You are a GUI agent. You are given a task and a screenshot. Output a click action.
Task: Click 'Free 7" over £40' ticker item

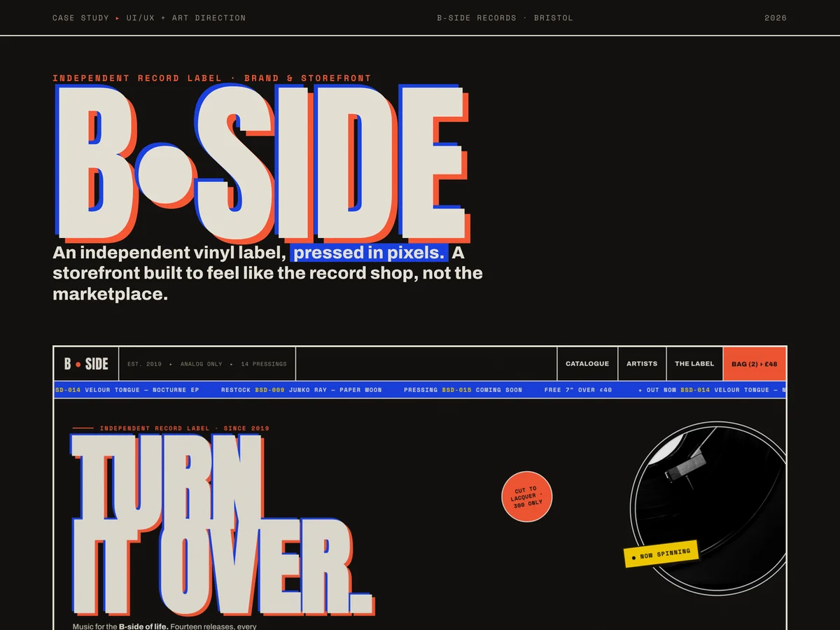point(578,390)
